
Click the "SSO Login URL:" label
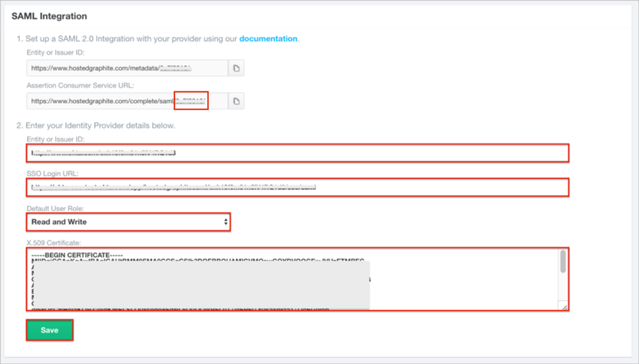pyautogui.click(x=51, y=174)
